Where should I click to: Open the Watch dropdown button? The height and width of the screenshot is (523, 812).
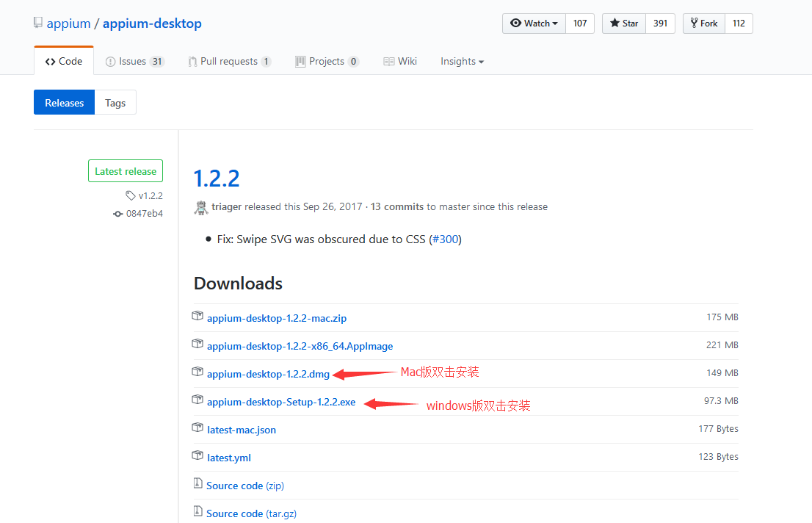point(534,24)
